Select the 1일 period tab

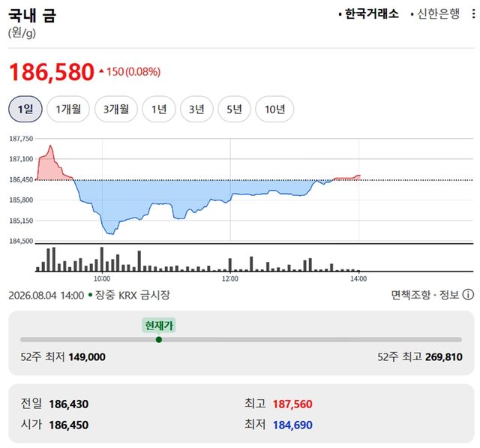click(x=25, y=109)
